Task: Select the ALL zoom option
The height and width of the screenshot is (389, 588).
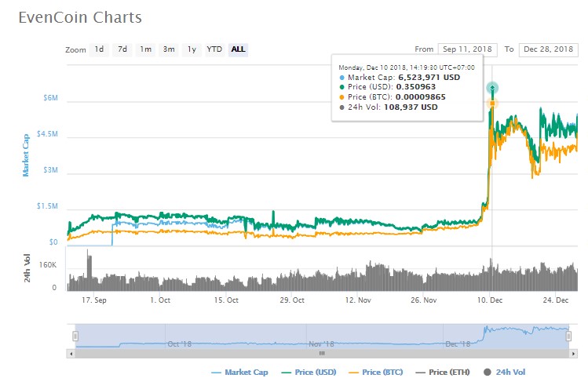Action: [238, 49]
